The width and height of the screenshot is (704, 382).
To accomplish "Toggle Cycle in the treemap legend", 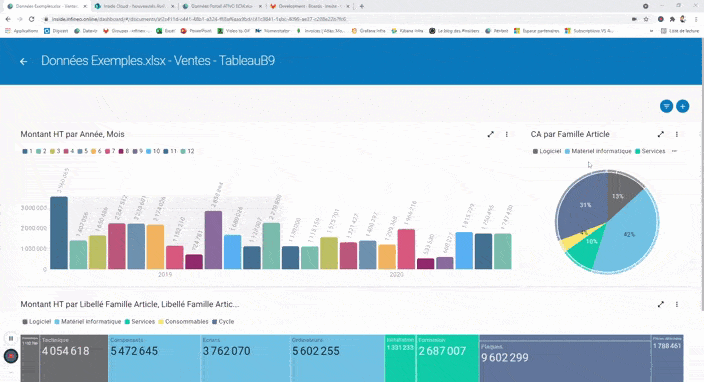I will 223,321.
